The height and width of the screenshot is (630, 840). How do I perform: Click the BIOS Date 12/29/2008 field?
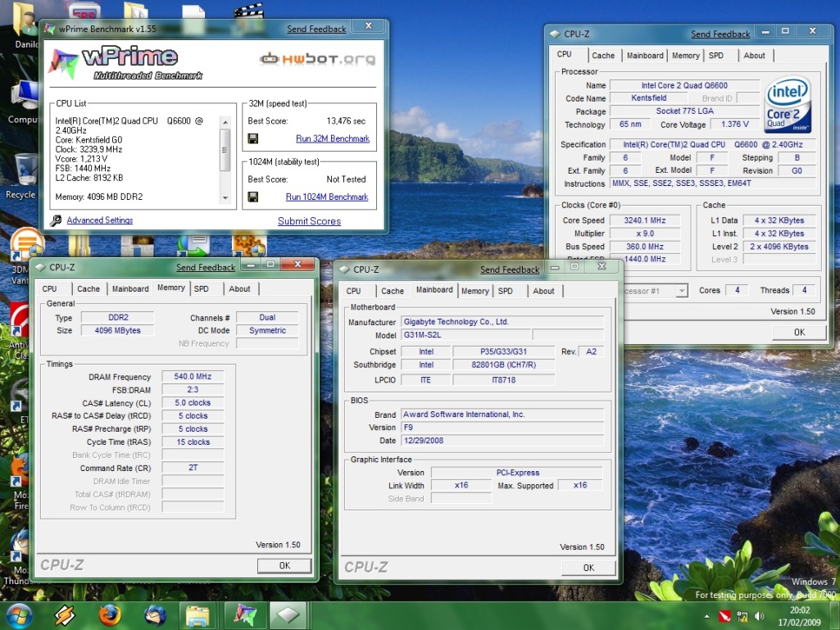(502, 441)
